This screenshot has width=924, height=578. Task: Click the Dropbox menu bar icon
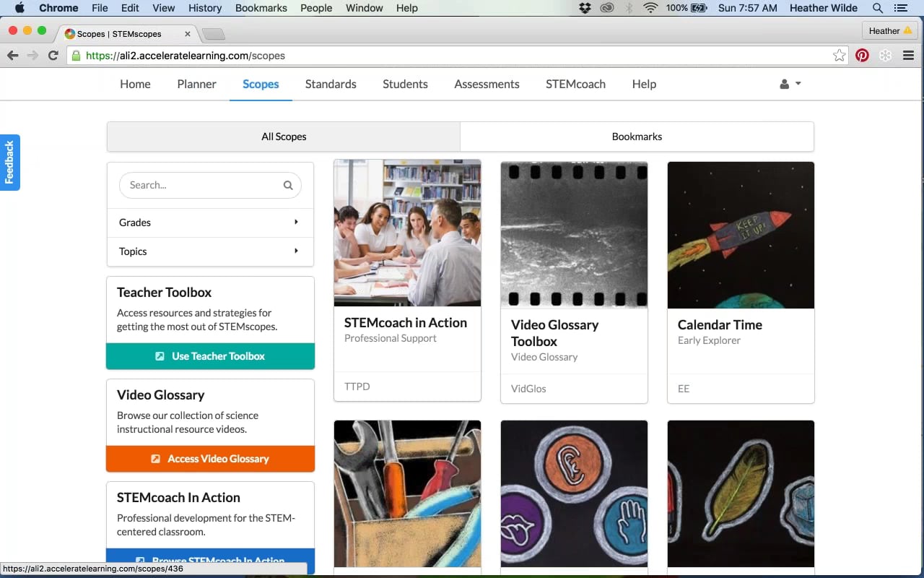[x=585, y=8]
